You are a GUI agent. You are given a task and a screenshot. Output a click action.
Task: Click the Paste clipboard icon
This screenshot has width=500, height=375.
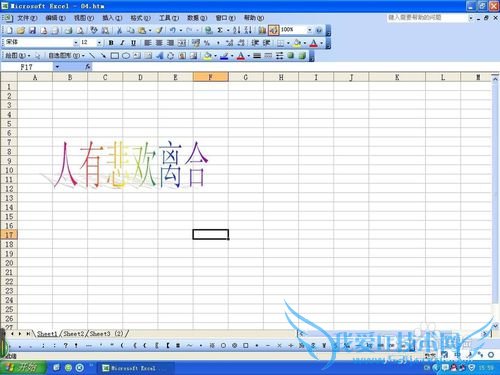[142, 30]
